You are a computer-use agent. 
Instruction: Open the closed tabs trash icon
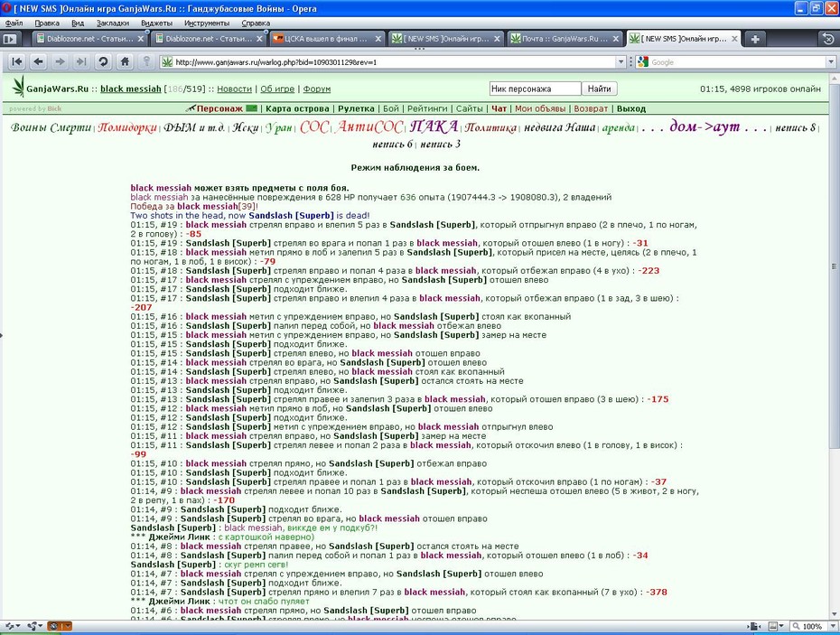pos(827,39)
